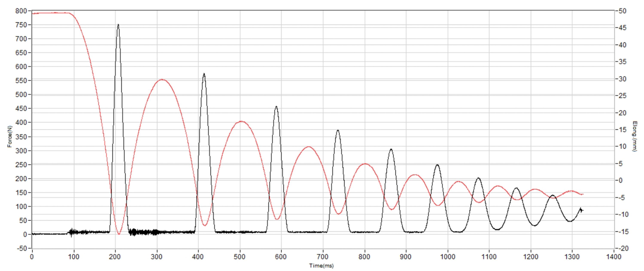644x271 pixels.
Task: Click the 700 tick label on the Time axis
Action: (322, 257)
